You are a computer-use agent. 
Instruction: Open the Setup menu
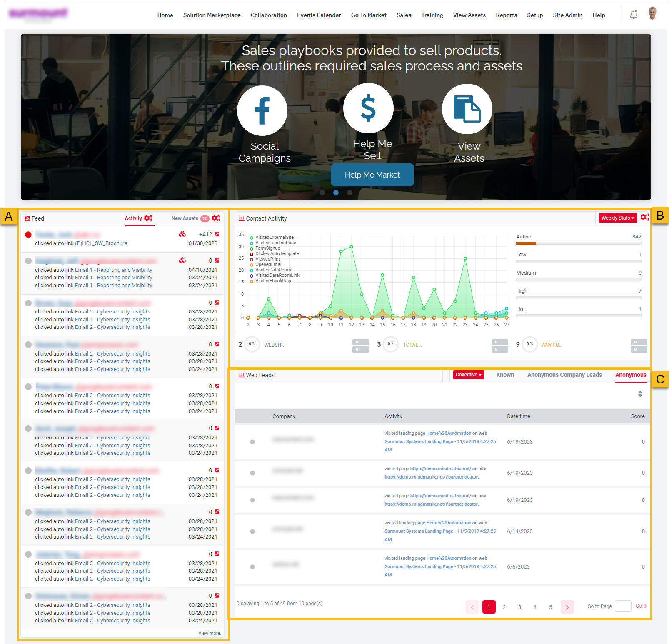click(535, 15)
